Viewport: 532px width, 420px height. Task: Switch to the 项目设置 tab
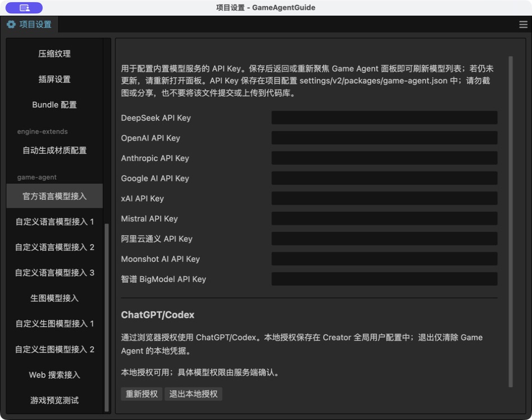coord(29,25)
